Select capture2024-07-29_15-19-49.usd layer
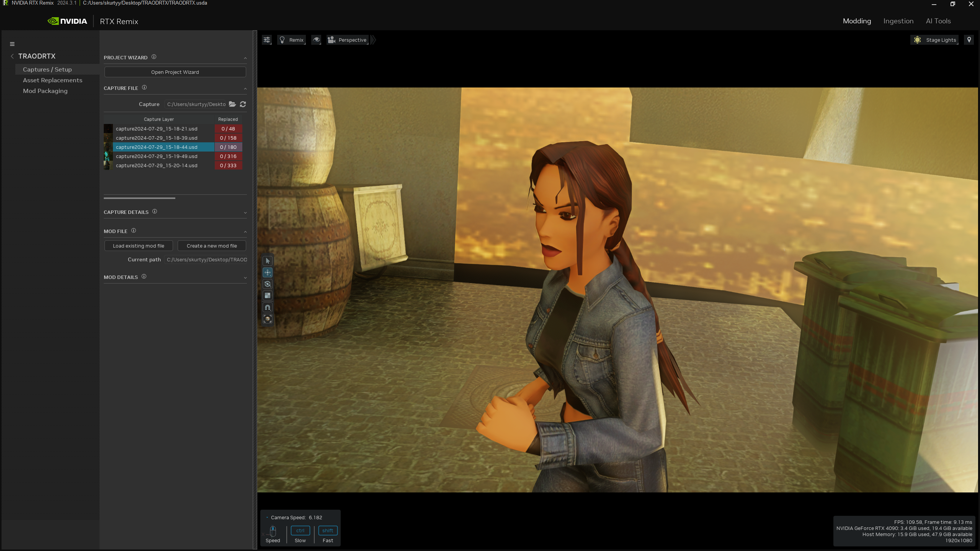The height and width of the screenshot is (551, 980). click(x=163, y=156)
